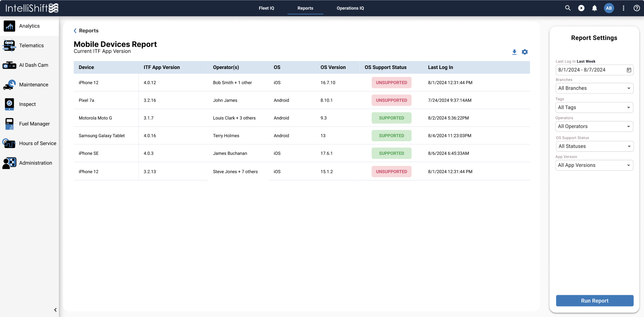Click the date range field 8/1/2024 - 8/7/2024

594,70
